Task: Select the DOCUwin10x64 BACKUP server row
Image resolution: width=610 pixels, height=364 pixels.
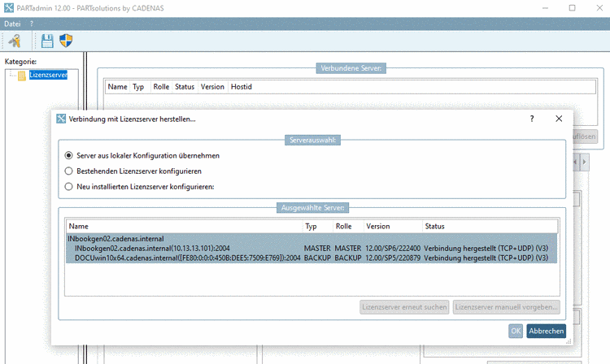Action: (x=312, y=258)
